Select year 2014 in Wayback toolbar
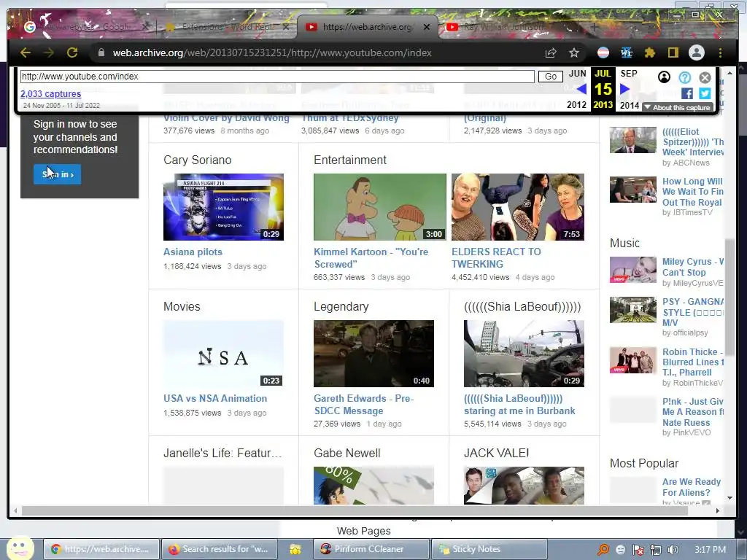Screen dimensions: 747x560 (630, 105)
